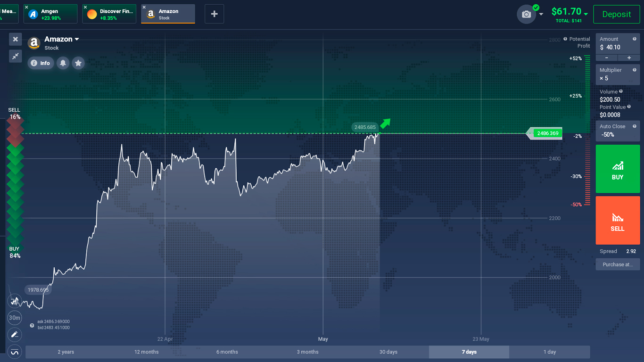Click the Spread 2.92 value

[x=631, y=251]
